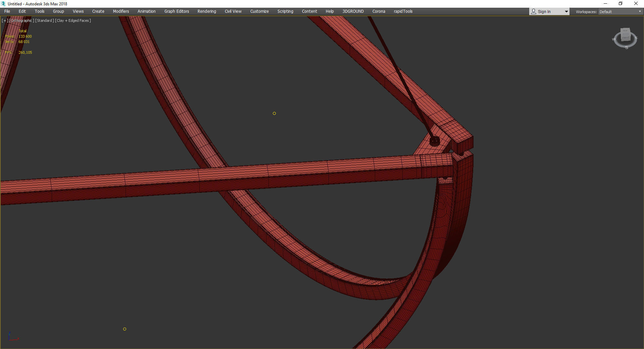Viewport: 644px width, 349px height.
Task: Click the Sign In user icon
Action: (x=534, y=11)
